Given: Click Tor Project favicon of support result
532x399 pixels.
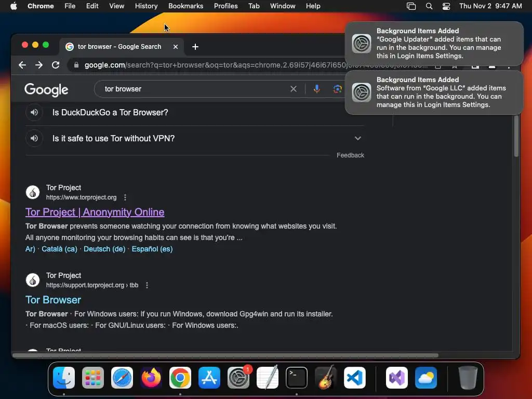Looking at the screenshot, I should pos(33,280).
